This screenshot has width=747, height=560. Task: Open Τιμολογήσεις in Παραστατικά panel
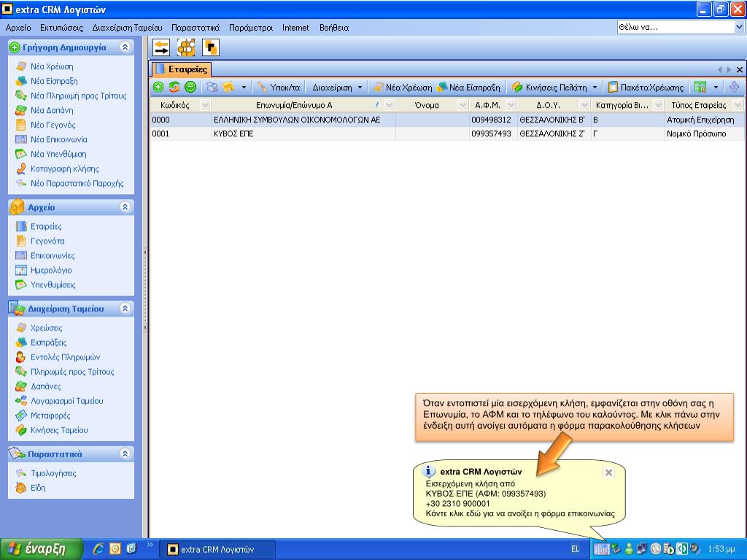[53, 472]
